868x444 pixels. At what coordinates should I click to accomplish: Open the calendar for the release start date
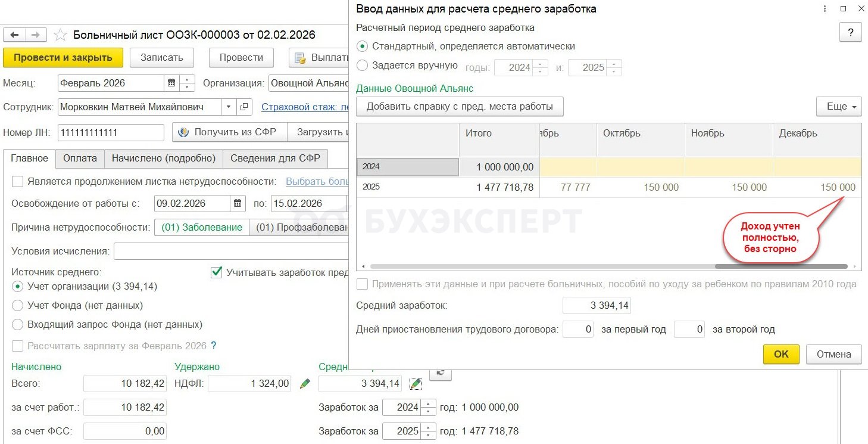[238, 203]
